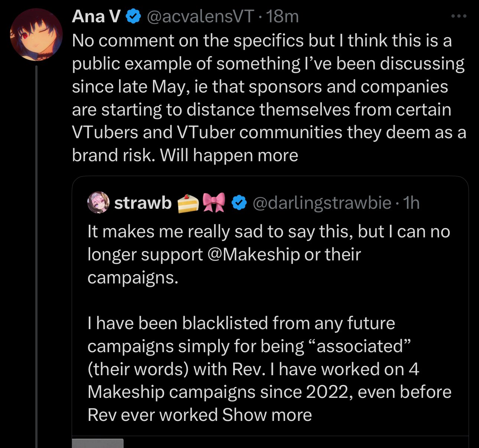Open the tweet via its 18m timestamp
The image size is (479, 448).
[283, 17]
